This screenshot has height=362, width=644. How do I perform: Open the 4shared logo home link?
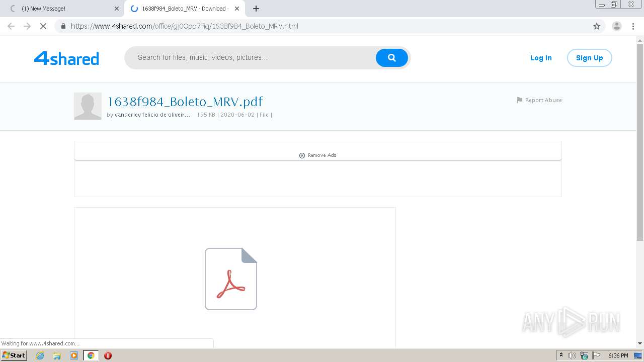point(66,58)
